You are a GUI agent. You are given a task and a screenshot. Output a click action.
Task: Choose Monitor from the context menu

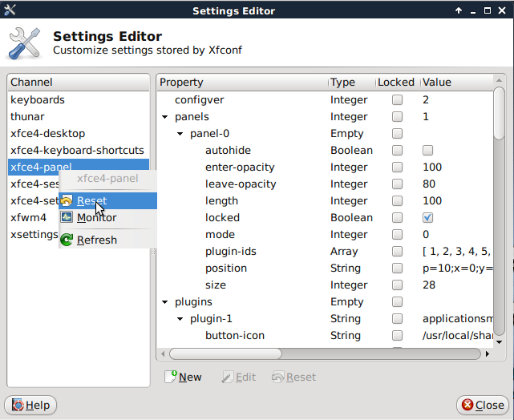[x=107, y=217]
